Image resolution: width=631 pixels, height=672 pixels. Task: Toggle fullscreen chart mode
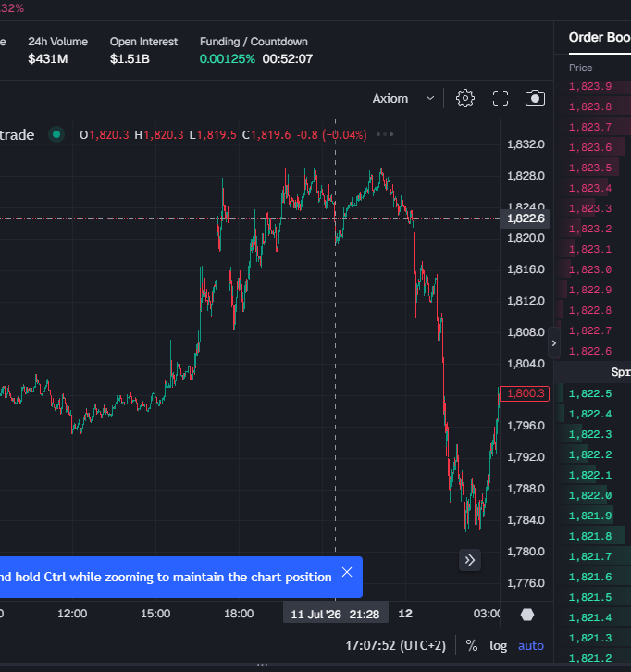(501, 98)
